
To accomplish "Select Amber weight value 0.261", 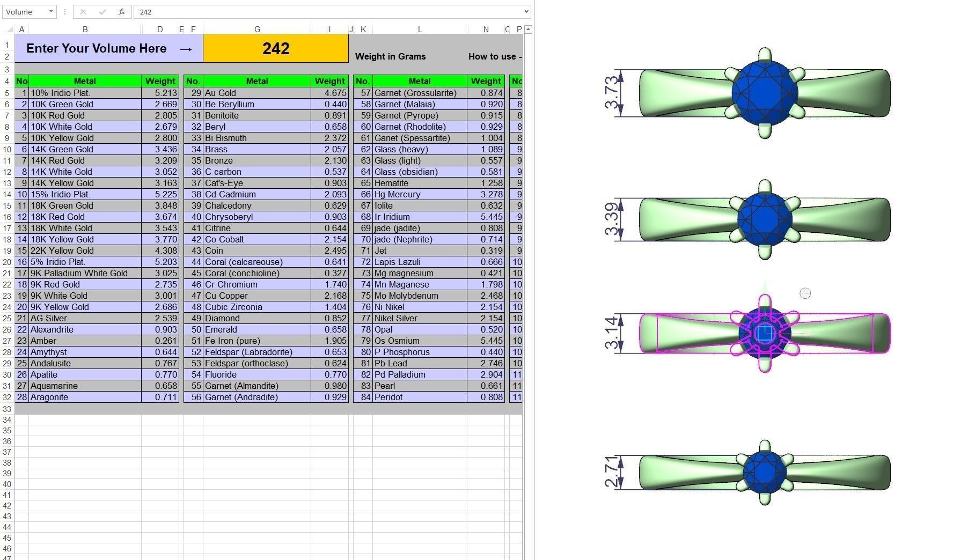I will point(160,341).
